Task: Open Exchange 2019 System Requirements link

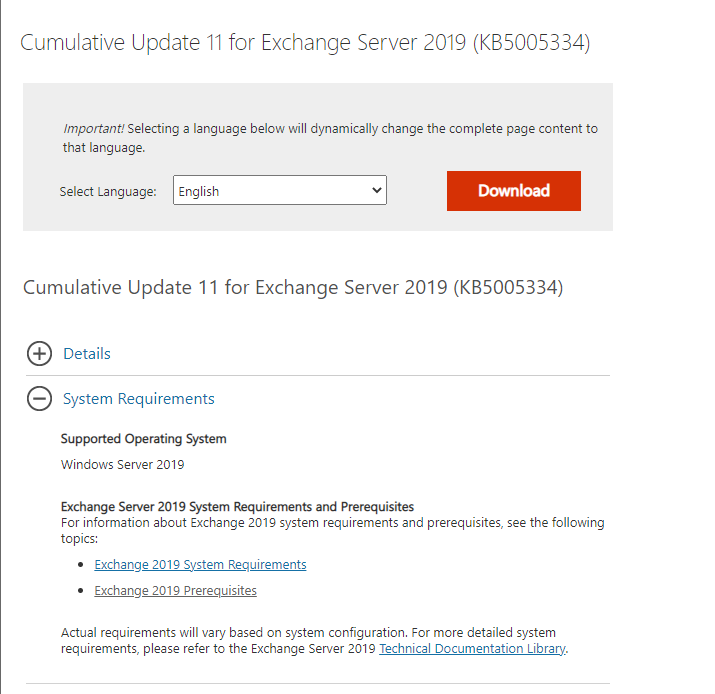Action: point(200,565)
